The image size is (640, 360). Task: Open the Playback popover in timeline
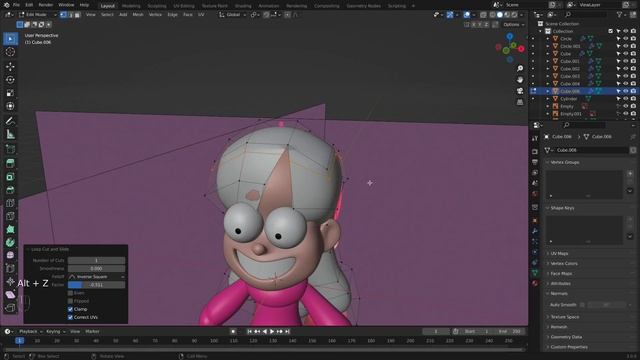[x=31, y=331]
